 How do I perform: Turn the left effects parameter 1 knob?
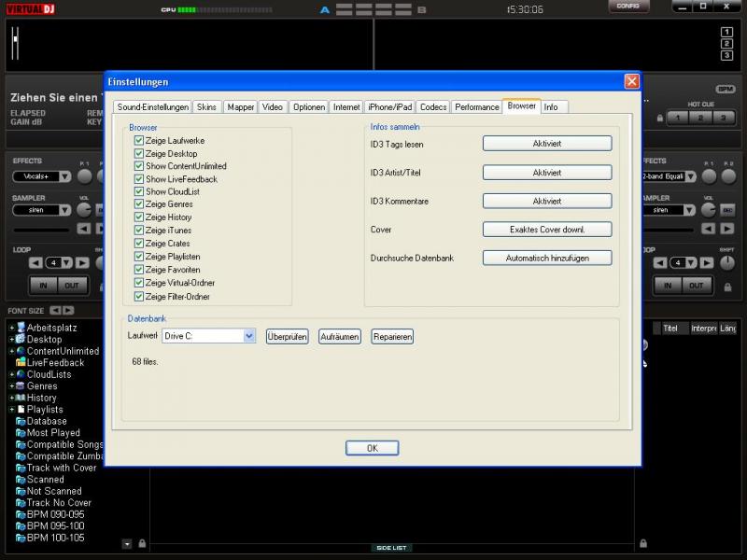84,176
